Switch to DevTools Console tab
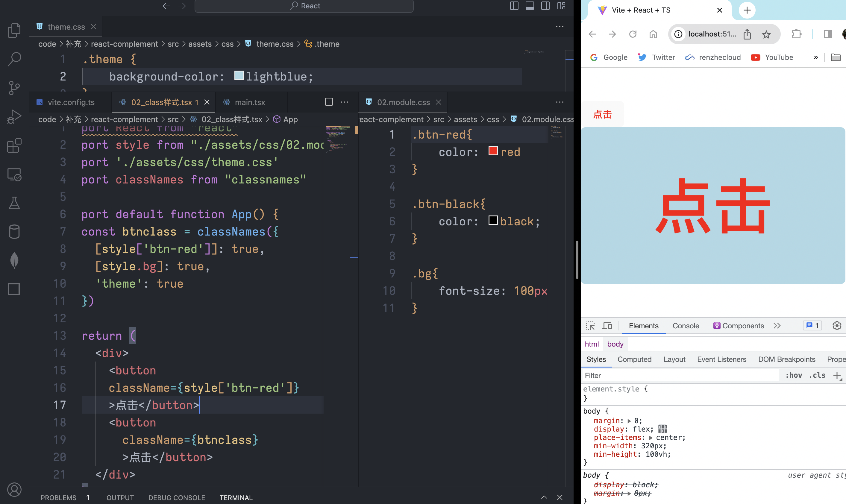This screenshot has width=846, height=504. click(x=686, y=326)
